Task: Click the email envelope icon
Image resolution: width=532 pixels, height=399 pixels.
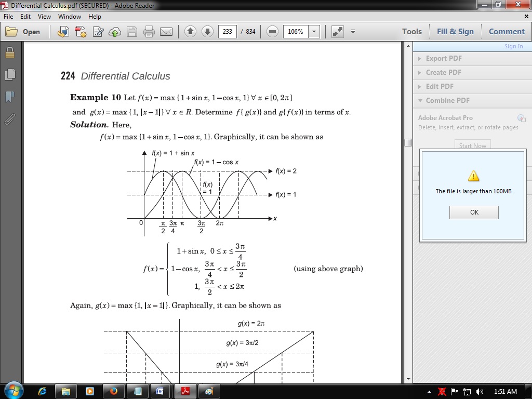Action: [x=166, y=32]
